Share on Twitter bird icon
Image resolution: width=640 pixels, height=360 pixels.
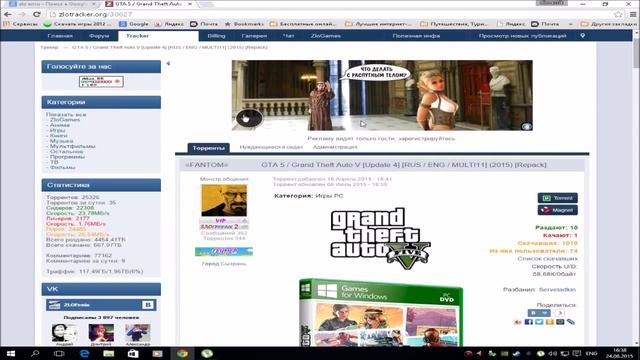point(539,322)
